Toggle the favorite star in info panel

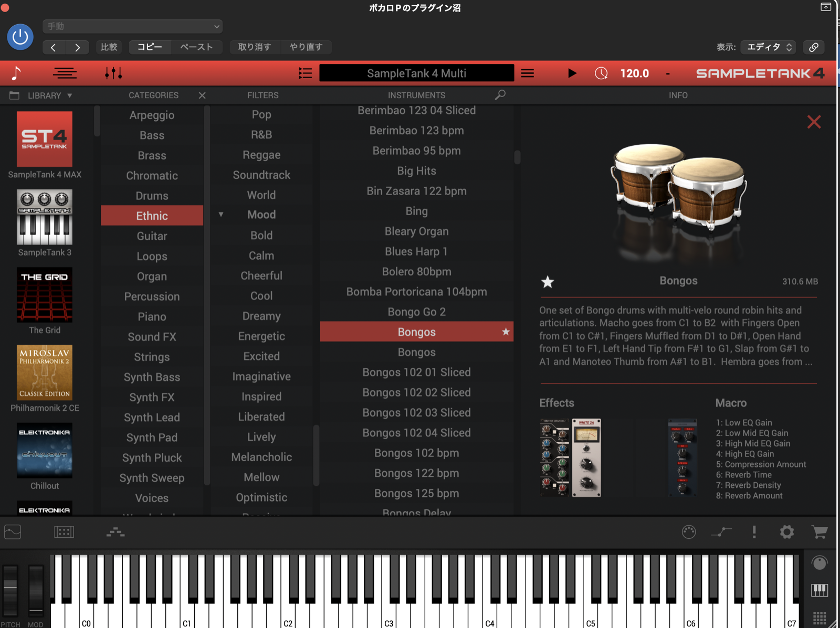(548, 282)
